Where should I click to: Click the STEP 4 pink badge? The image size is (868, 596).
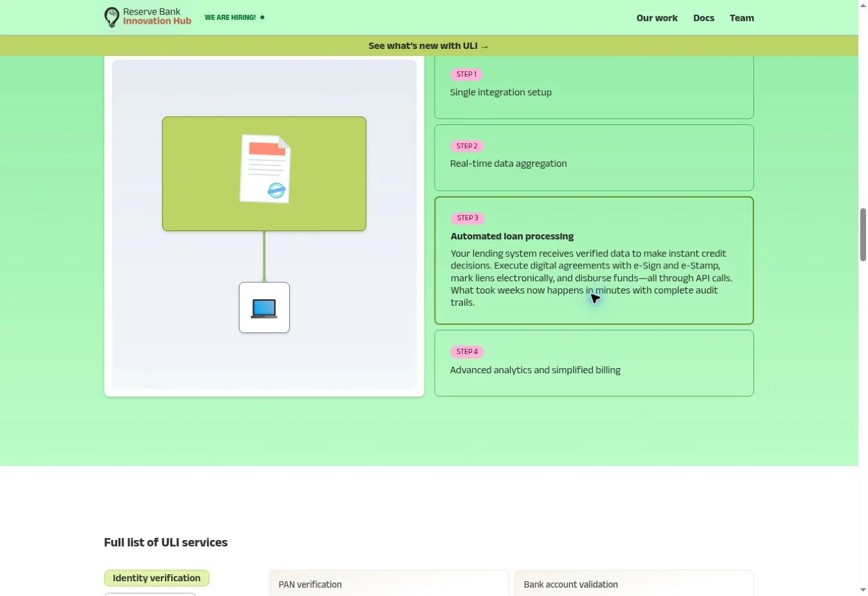tap(467, 352)
